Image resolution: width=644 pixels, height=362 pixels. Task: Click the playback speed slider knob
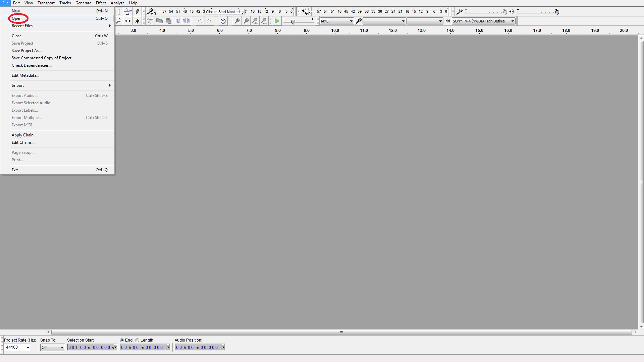(293, 22)
